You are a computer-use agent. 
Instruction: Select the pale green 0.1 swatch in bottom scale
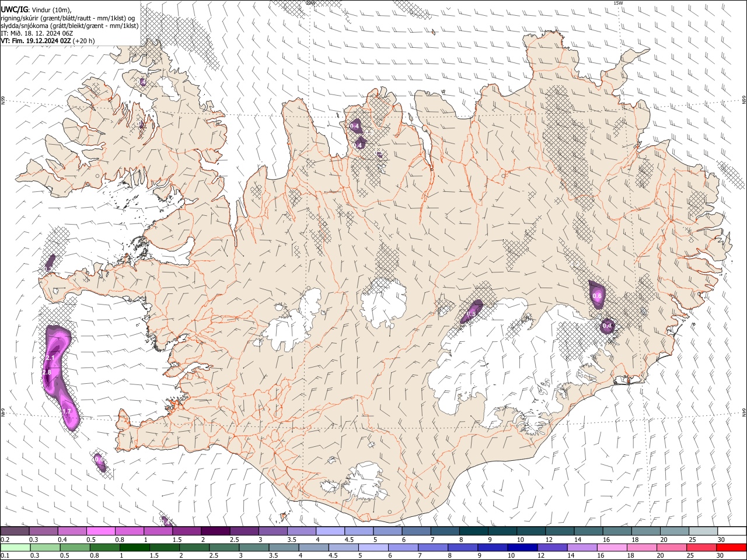point(15,547)
